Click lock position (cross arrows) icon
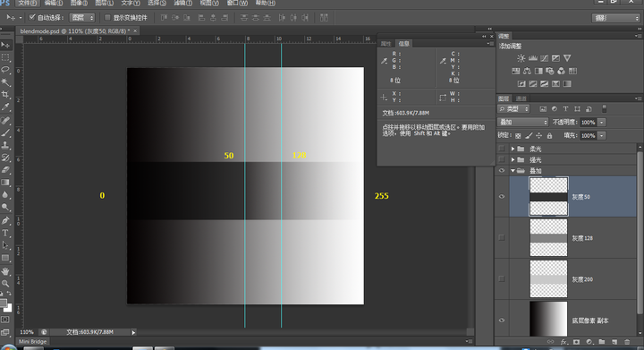644x350 pixels. pyautogui.click(x=538, y=135)
